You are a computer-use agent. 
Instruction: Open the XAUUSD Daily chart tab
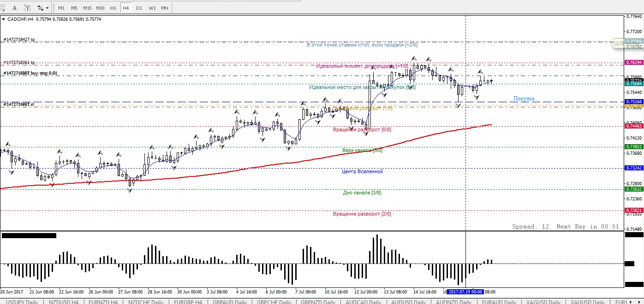(588, 302)
